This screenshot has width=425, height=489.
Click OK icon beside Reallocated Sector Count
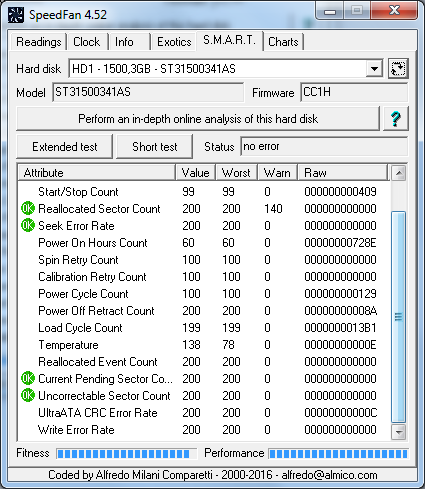point(28,209)
